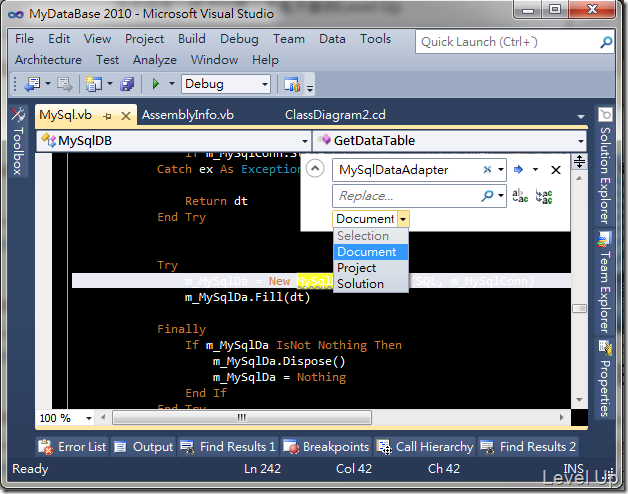The width and height of the screenshot is (628, 494).
Task: Click the Tools menu
Action: (x=375, y=39)
